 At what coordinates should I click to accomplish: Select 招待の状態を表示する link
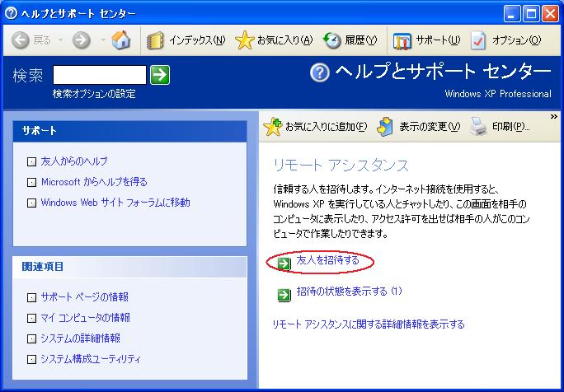(348, 292)
